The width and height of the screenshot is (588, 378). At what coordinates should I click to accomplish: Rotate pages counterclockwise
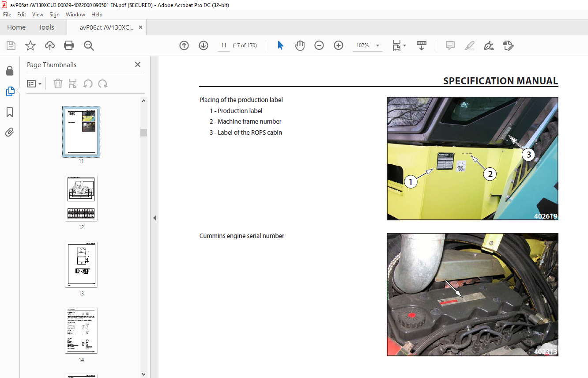pyautogui.click(x=88, y=83)
